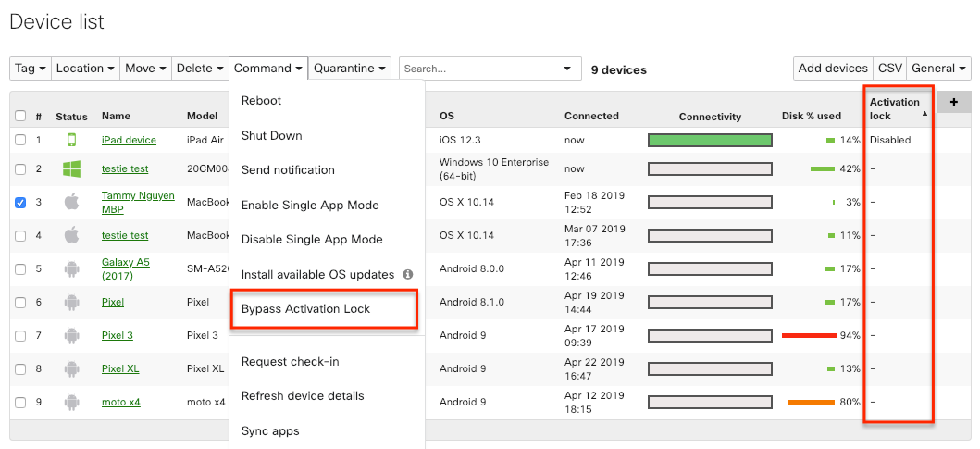Click the iPad device status icon
Image resolution: width=980 pixels, height=449 pixels.
pyautogui.click(x=71, y=141)
